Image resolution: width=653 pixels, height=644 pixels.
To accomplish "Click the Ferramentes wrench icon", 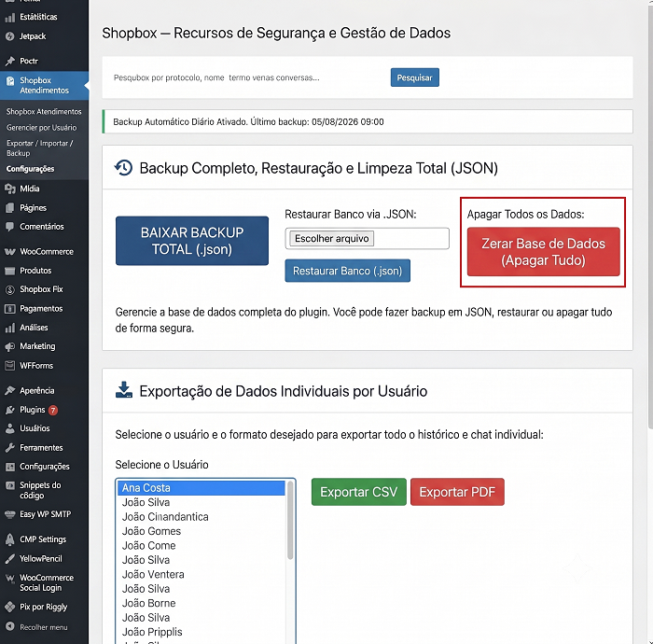I will pos(10,448).
